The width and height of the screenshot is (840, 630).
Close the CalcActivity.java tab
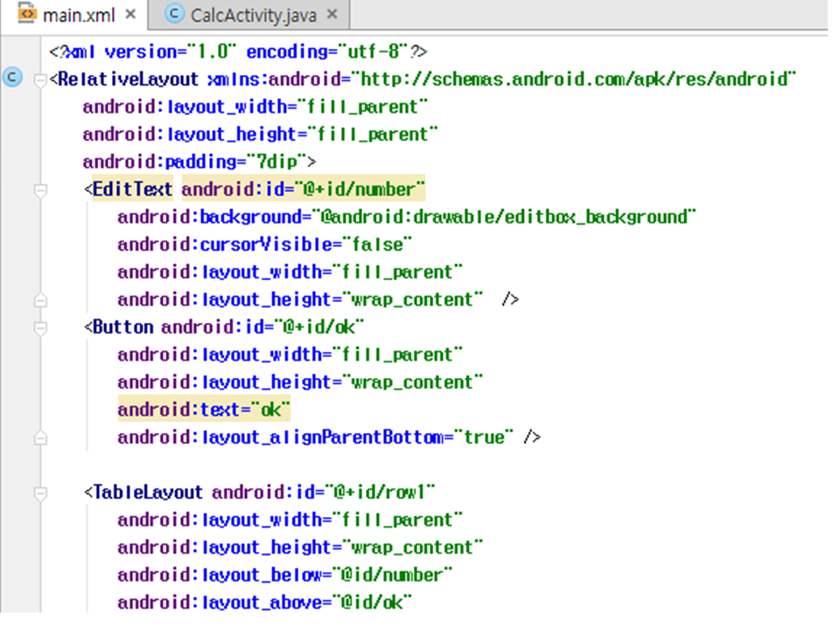[x=332, y=15]
